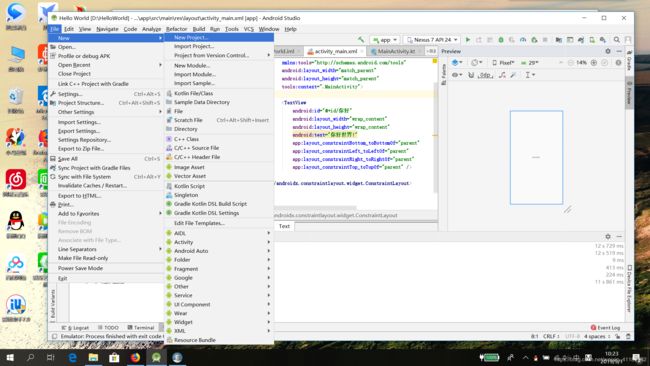Click the Palette side tab in Preview
The image size is (650, 366).
coord(443,74)
